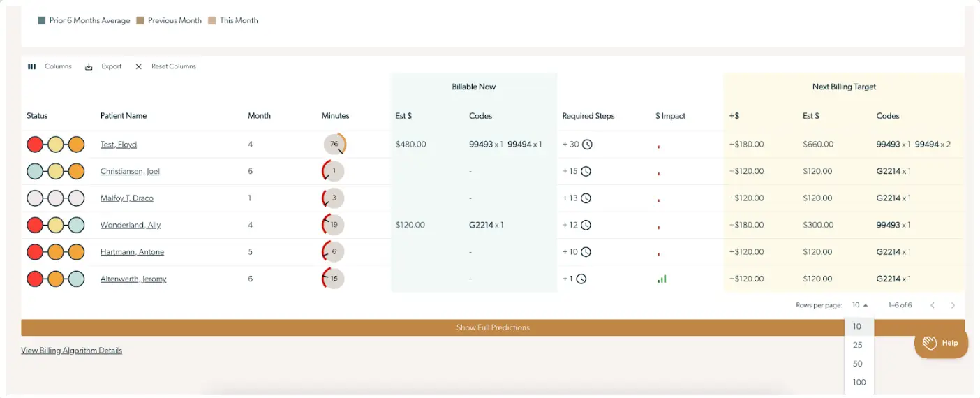Select 50 rows per page option

pyautogui.click(x=859, y=364)
